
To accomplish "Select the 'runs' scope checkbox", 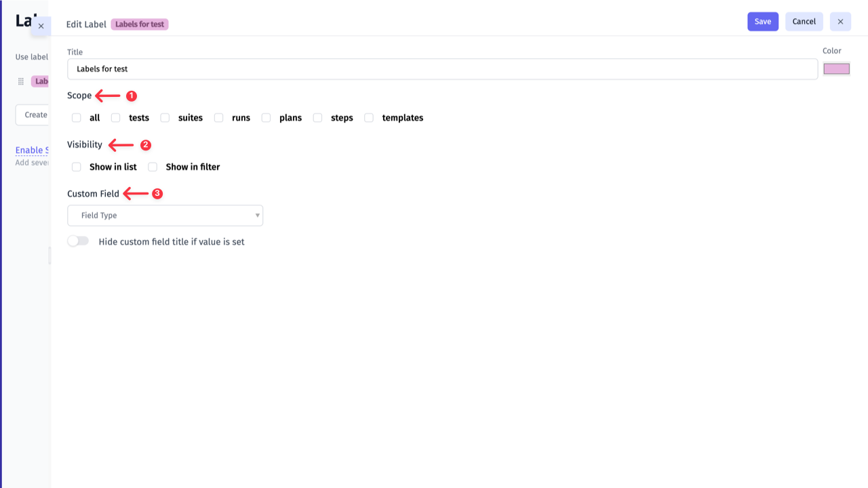I will pyautogui.click(x=219, y=118).
